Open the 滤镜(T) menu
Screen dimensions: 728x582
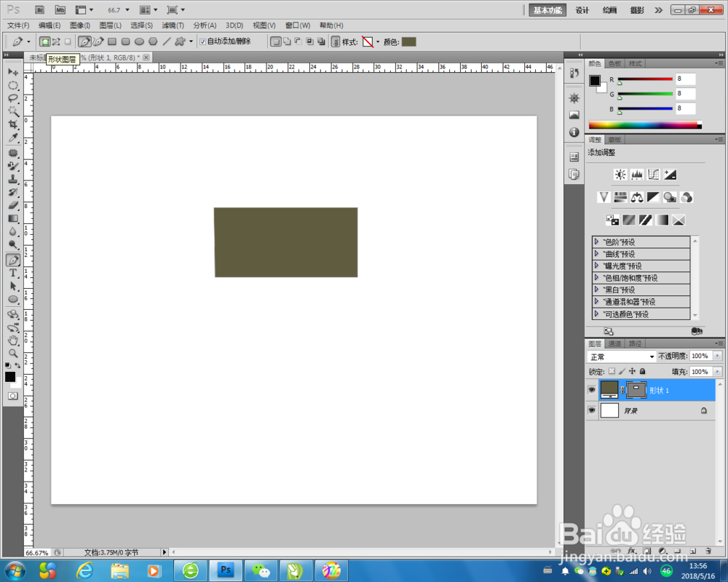point(173,25)
